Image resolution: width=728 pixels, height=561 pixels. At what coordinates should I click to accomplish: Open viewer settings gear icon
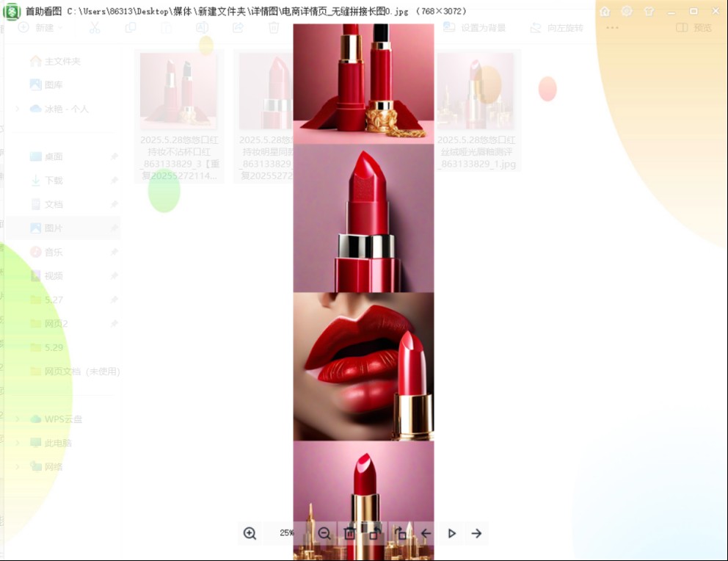click(x=627, y=11)
